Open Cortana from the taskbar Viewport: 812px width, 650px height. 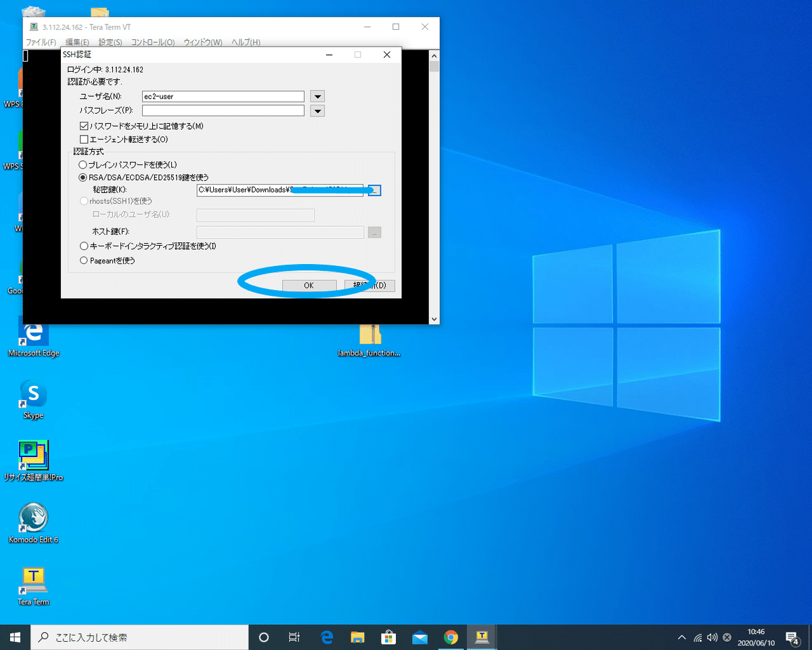pyautogui.click(x=264, y=637)
